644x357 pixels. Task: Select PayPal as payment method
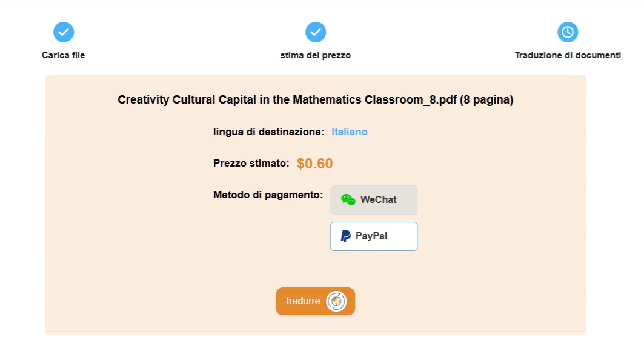[x=374, y=236]
